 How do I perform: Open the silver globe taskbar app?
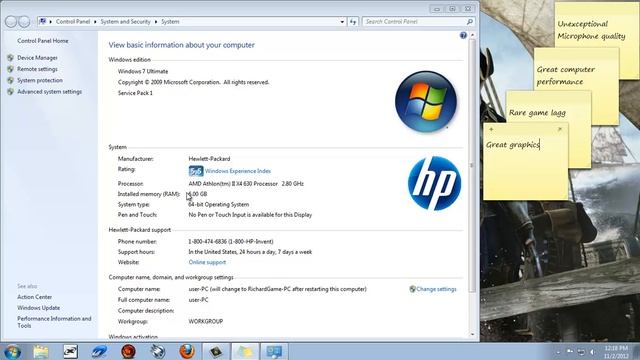click(158, 351)
